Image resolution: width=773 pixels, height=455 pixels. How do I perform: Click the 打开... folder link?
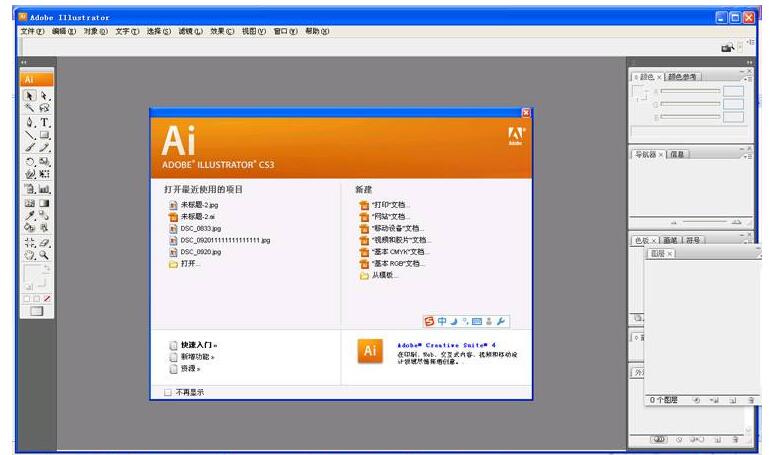tap(184, 264)
